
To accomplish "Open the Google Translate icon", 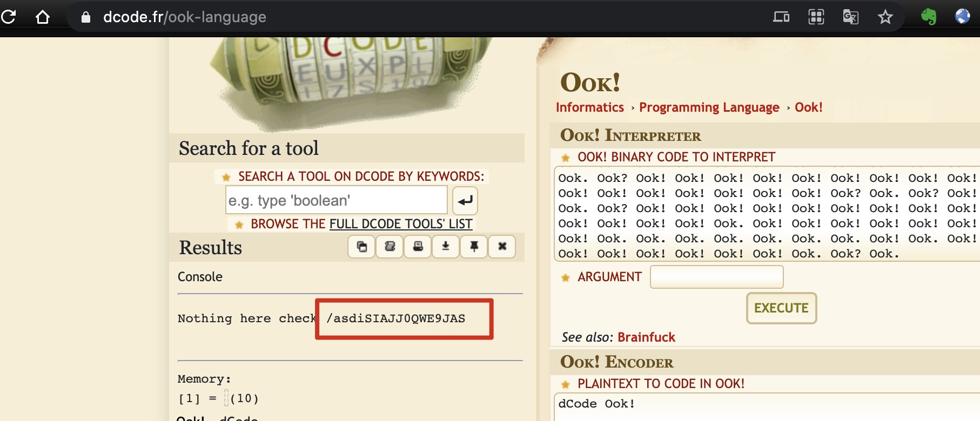I will pyautogui.click(x=850, y=17).
